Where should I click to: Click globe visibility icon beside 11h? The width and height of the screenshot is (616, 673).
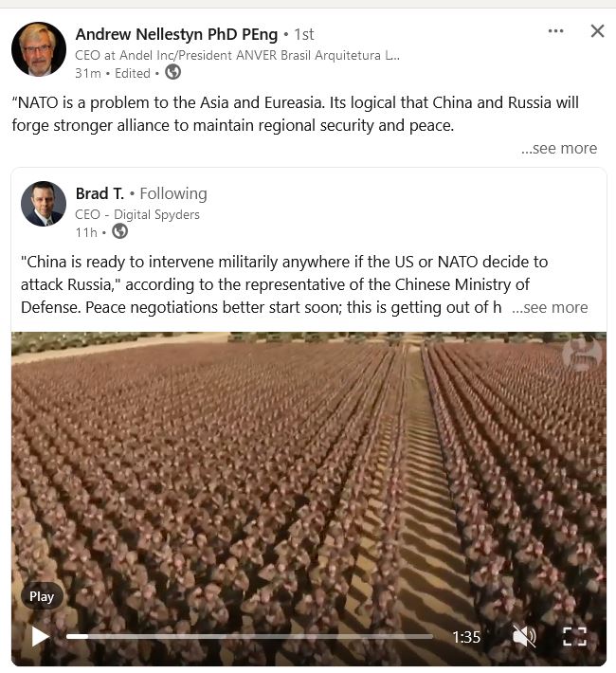coord(119,231)
